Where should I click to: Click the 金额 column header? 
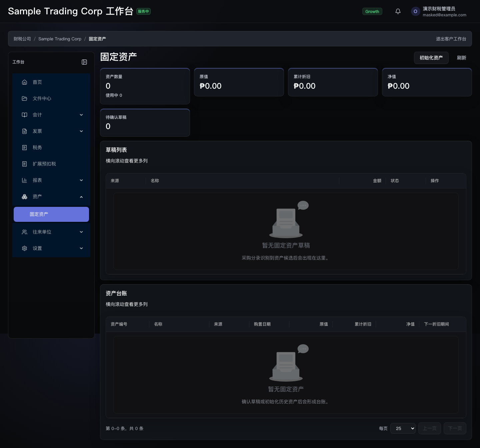[x=363, y=181]
